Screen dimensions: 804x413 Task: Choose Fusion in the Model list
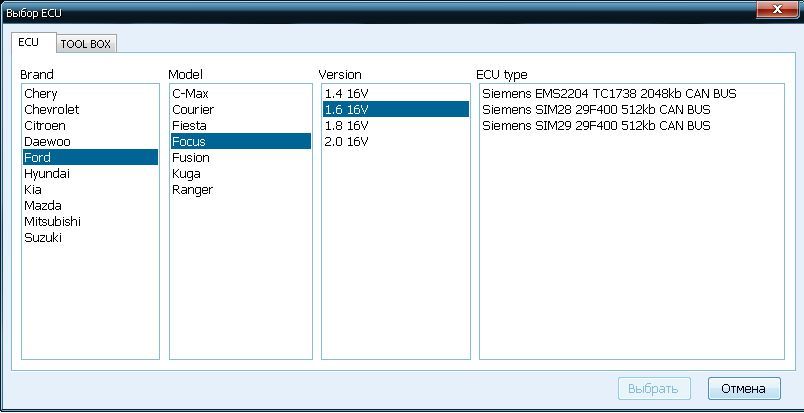pyautogui.click(x=241, y=157)
